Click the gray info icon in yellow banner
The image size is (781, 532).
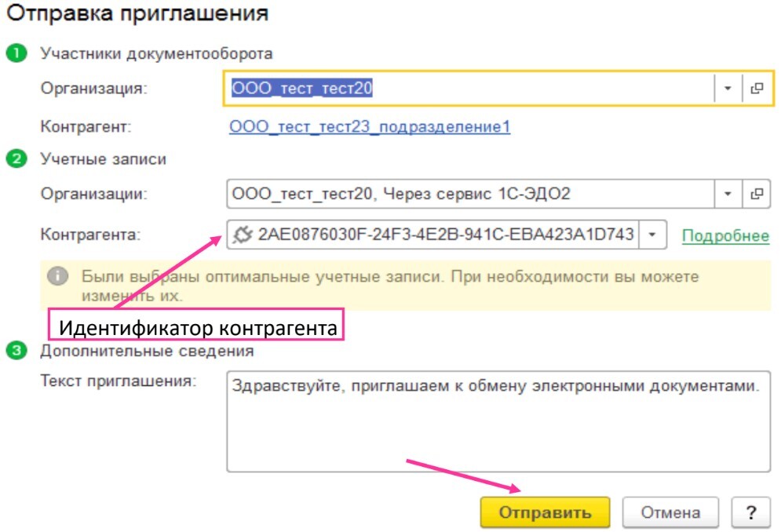click(58, 275)
